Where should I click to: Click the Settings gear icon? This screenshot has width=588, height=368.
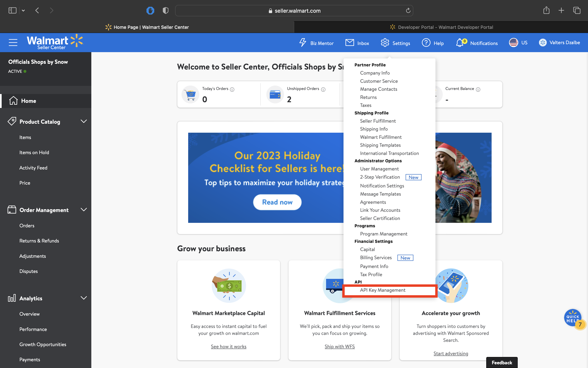click(385, 43)
